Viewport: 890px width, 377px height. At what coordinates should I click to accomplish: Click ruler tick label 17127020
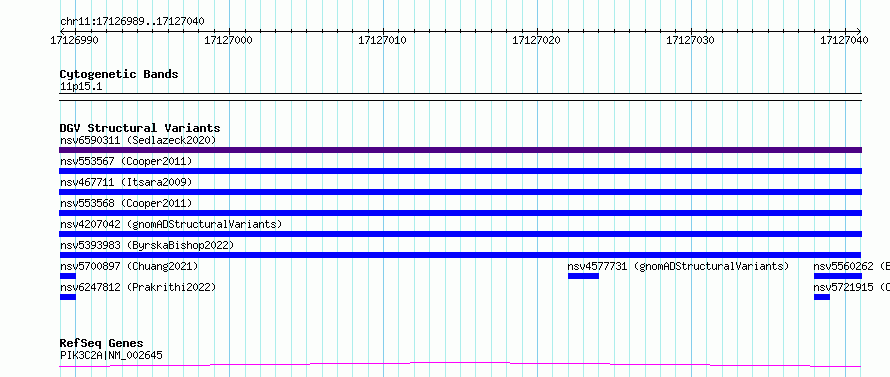(x=536, y=40)
